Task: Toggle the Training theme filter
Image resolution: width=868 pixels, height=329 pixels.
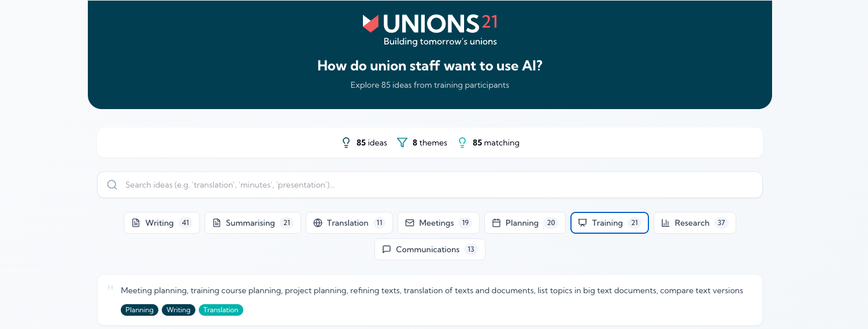Action: click(610, 223)
